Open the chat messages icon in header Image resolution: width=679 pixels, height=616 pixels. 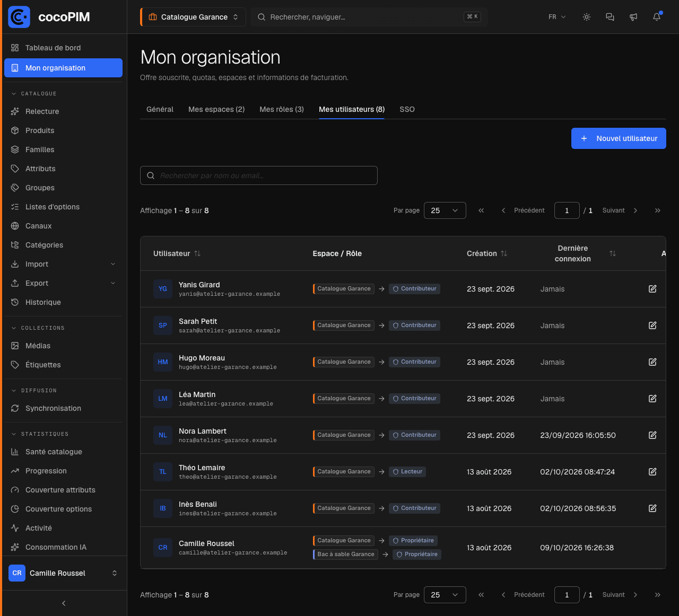[610, 17]
